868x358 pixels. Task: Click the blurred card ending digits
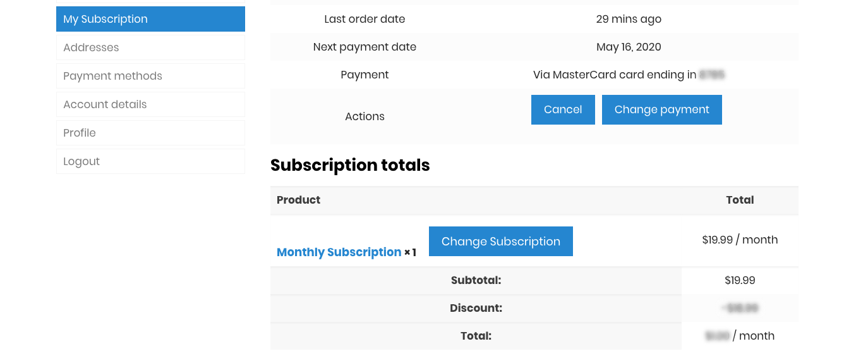[712, 75]
